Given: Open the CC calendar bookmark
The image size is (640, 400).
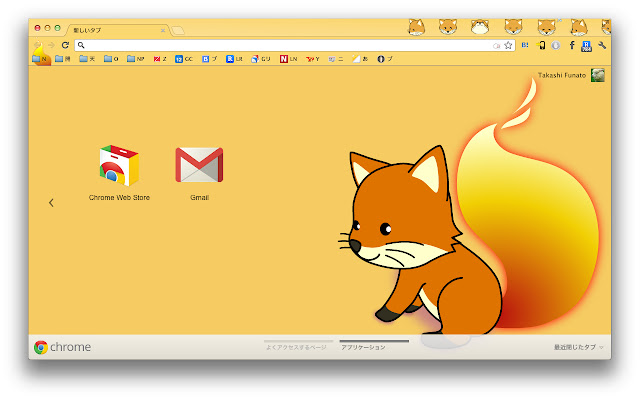Looking at the screenshot, I should click(184, 59).
